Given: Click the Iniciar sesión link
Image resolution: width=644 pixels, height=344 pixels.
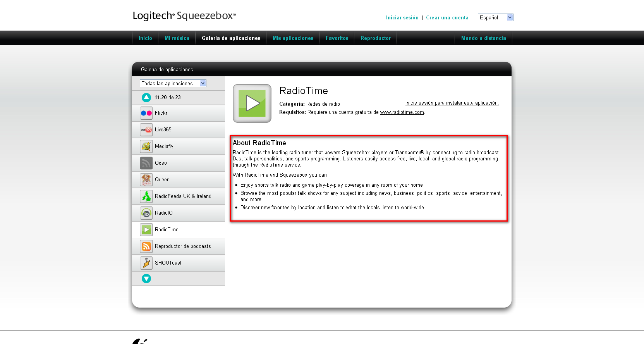Looking at the screenshot, I should (402, 18).
